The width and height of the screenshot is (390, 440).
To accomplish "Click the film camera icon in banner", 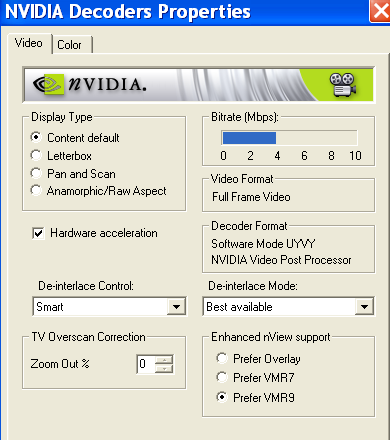I will 343,85.
